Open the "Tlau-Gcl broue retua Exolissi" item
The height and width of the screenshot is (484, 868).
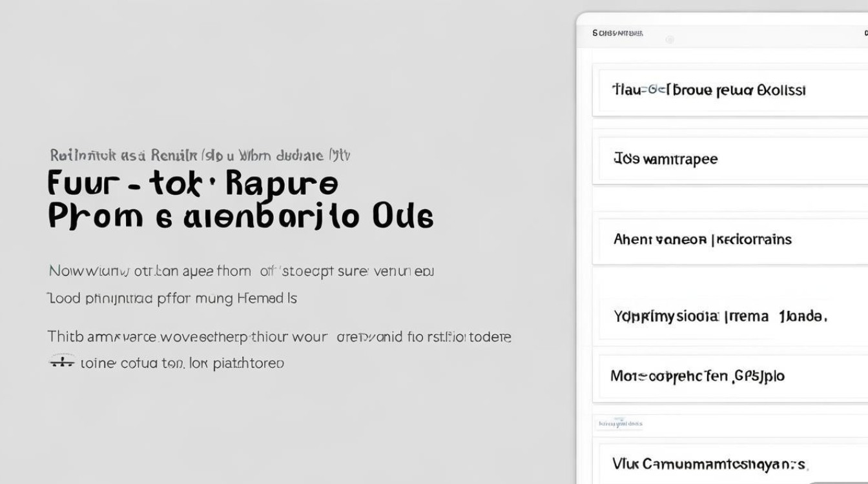709,90
